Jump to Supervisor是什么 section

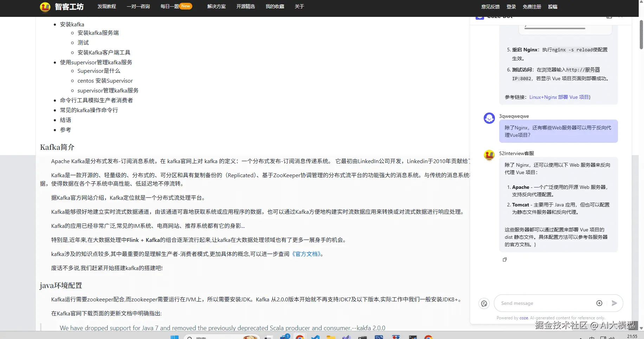[99, 71]
